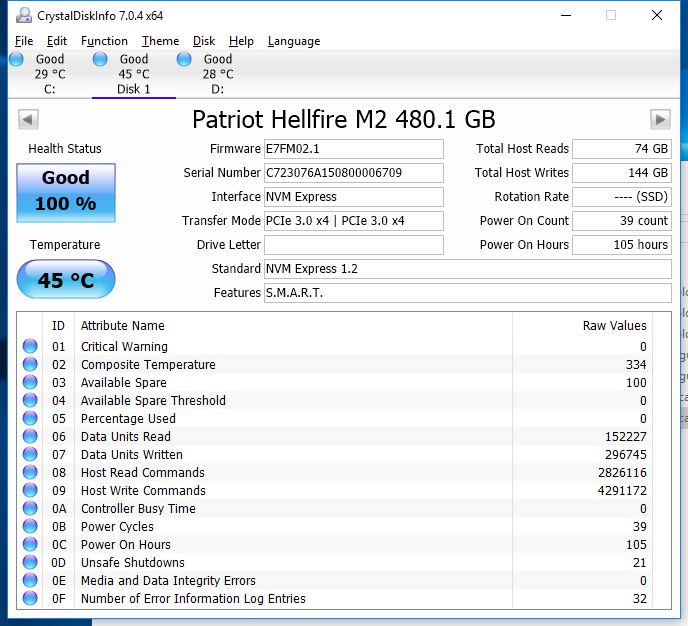Click the D: drive health orb icon
This screenshot has height=626, width=688.
coord(185,60)
